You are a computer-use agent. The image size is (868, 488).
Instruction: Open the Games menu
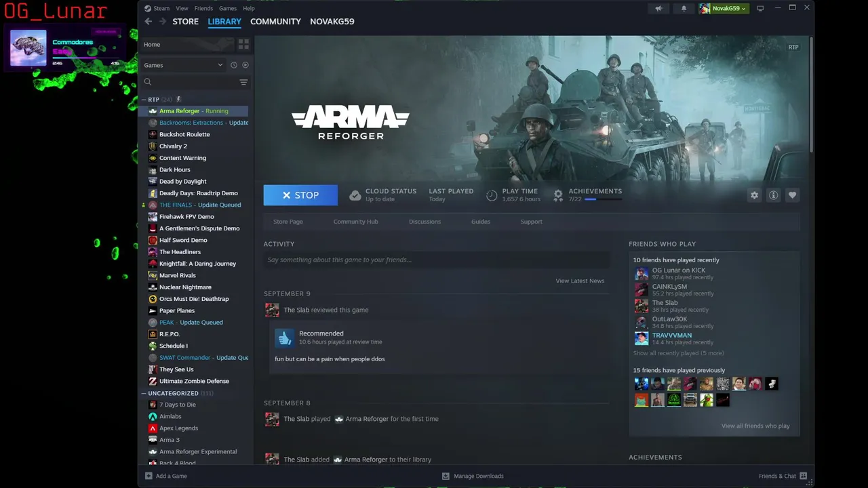click(x=228, y=8)
